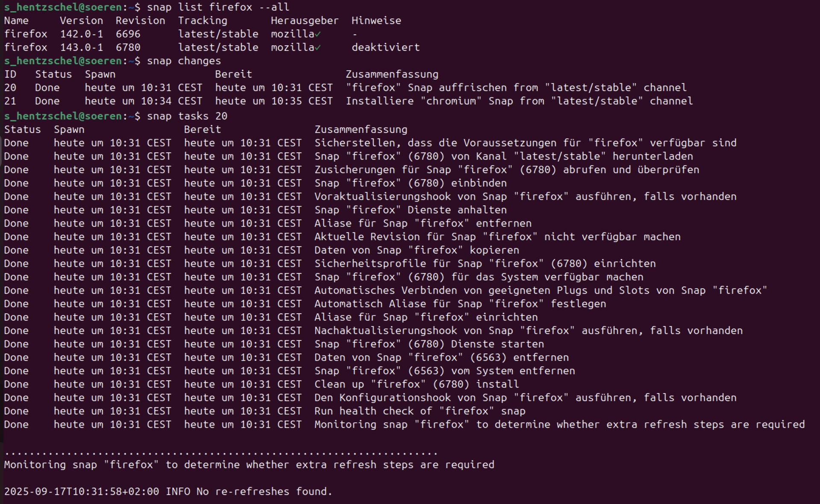Click the "Herausgeber" column header

pos(304,20)
